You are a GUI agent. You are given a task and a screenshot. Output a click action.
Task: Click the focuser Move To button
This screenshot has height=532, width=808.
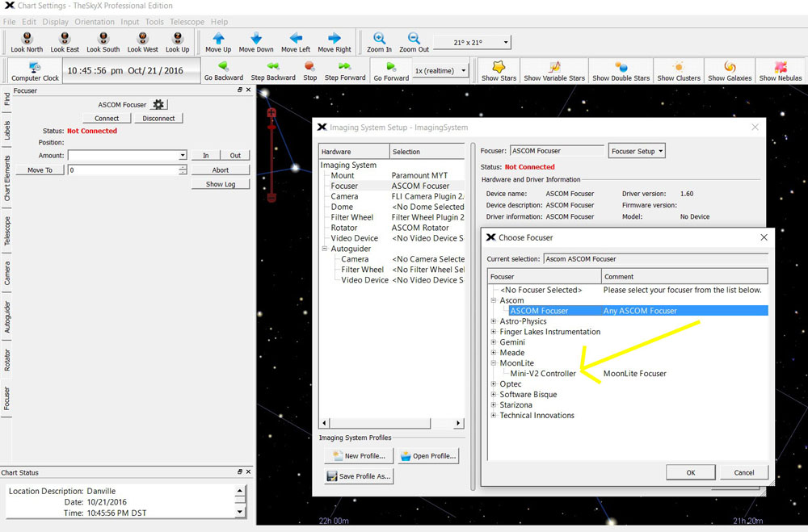[40, 170]
